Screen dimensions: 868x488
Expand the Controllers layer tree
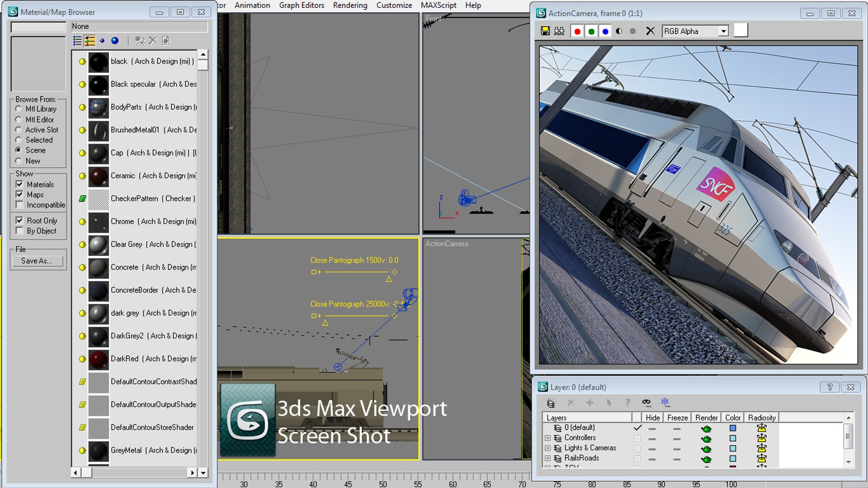(547, 438)
